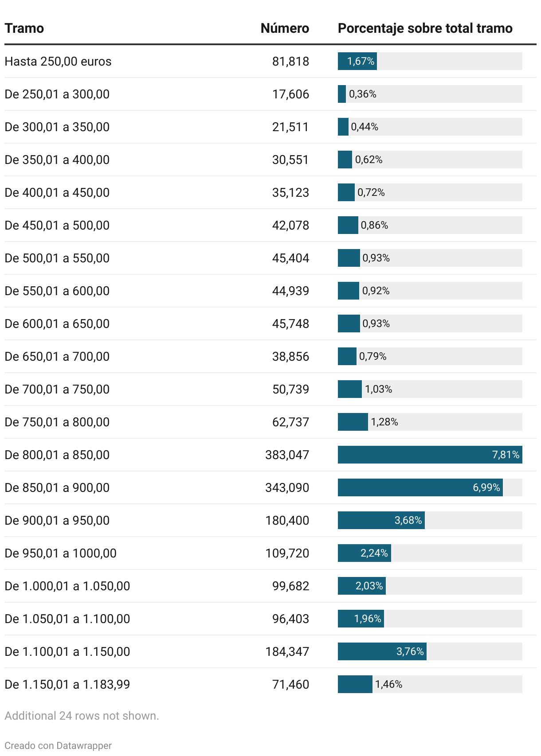The height and width of the screenshot is (756, 541).
Task: Click the 2,24% percentage bar
Action: click(x=364, y=553)
